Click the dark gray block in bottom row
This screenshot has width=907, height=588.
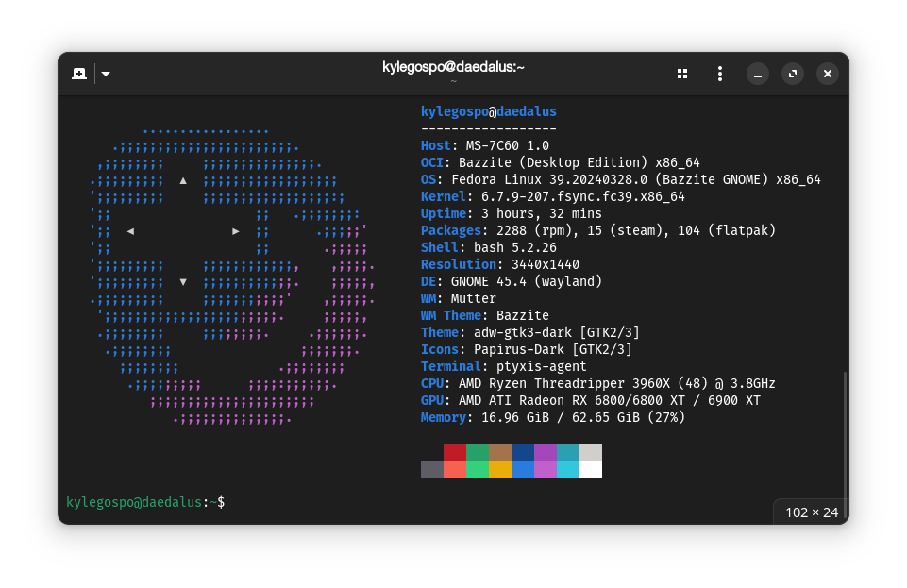432,469
